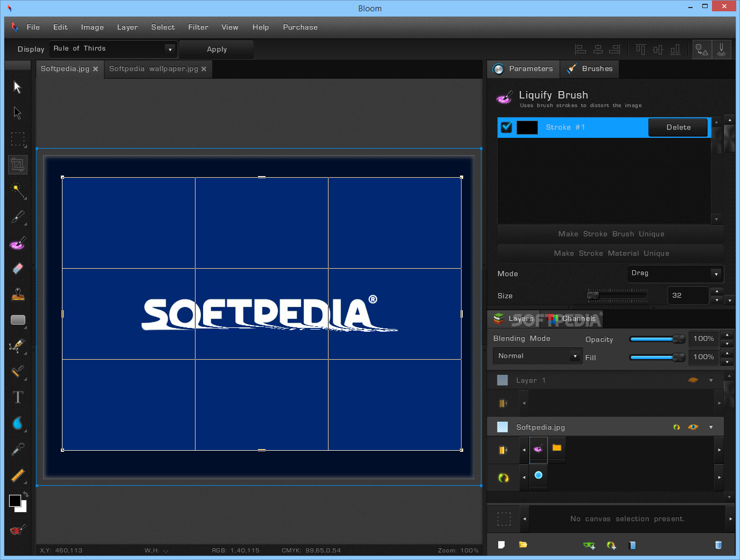Viewport: 740px width, 560px height.
Task: Toggle the shape conversion button in top toolbar
Action: tap(702, 50)
